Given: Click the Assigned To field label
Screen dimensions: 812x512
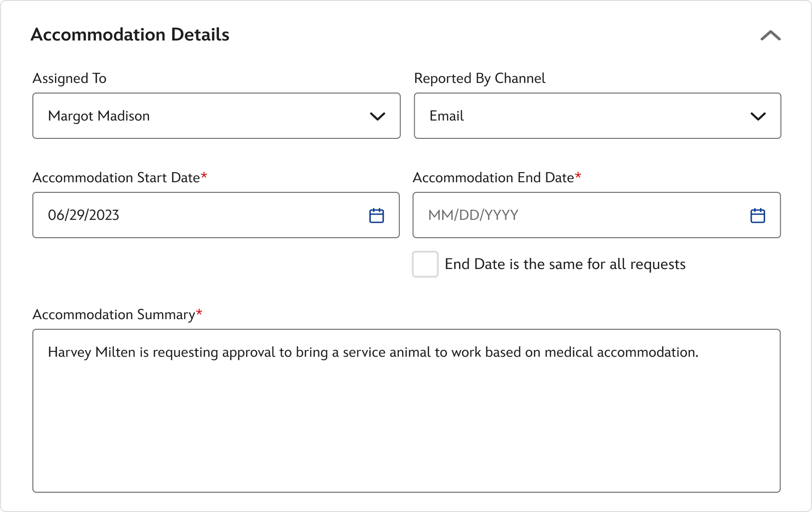Looking at the screenshot, I should pyautogui.click(x=69, y=78).
